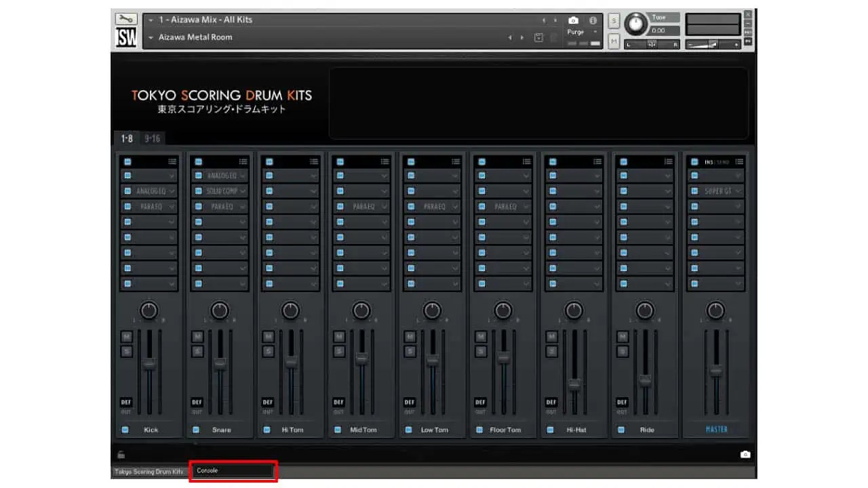
Task: Click the header output volume slider
Action: [x=712, y=45]
